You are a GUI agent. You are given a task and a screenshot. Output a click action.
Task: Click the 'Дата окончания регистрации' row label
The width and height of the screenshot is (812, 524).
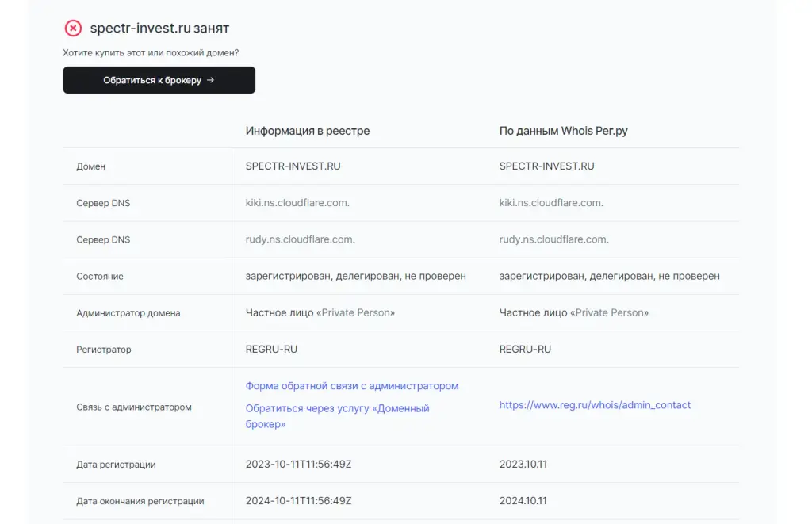coord(140,501)
